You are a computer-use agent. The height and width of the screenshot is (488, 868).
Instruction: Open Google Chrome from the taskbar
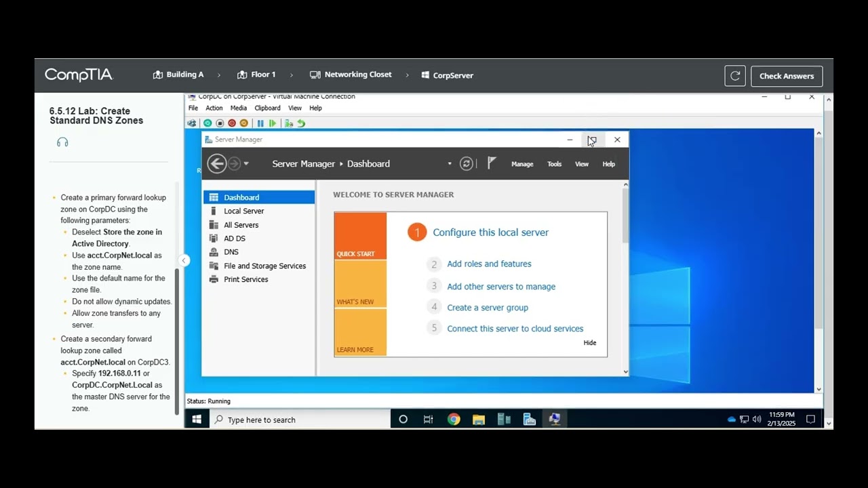pyautogui.click(x=454, y=420)
